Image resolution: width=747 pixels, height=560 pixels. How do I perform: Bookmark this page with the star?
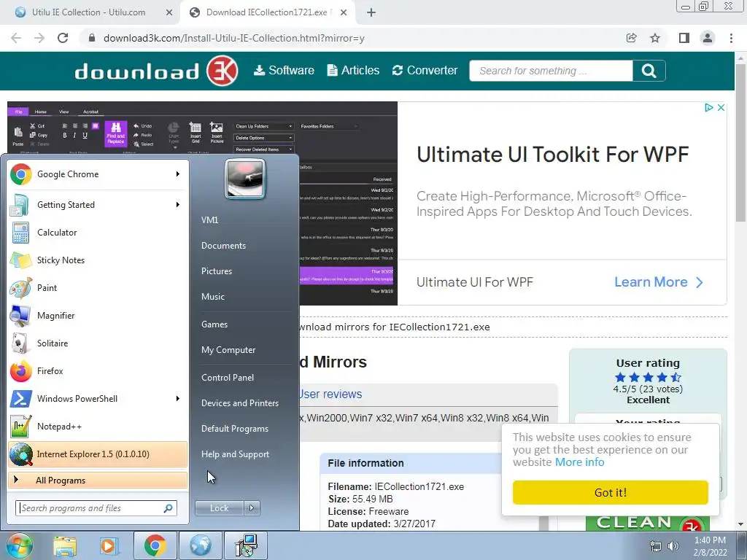[x=655, y=38]
